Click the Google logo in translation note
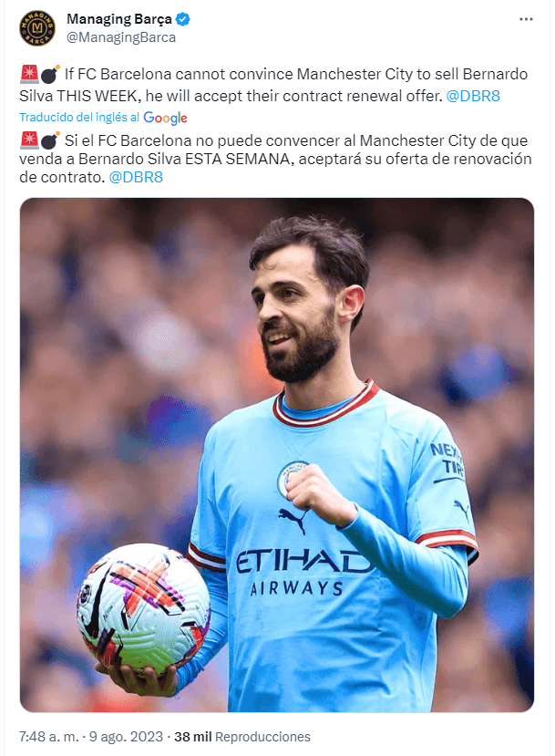 [165, 118]
